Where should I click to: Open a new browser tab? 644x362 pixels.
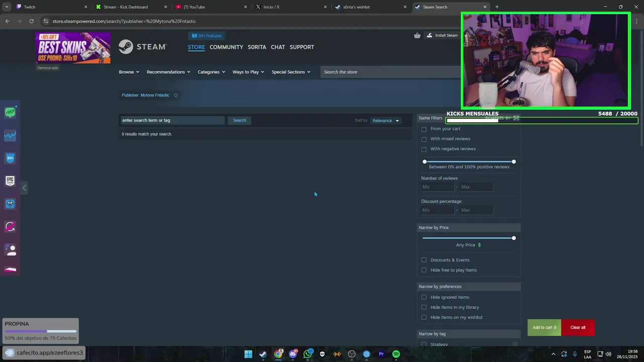pyautogui.click(x=497, y=7)
